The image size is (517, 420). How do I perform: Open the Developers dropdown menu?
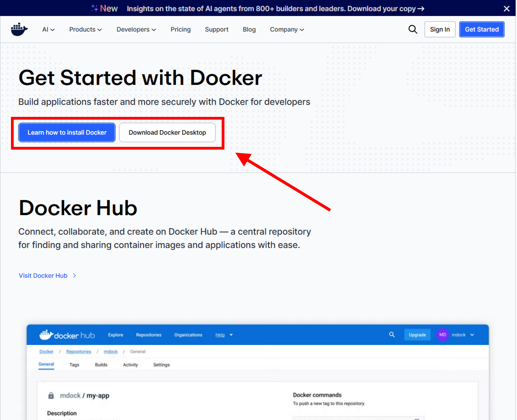tap(136, 30)
